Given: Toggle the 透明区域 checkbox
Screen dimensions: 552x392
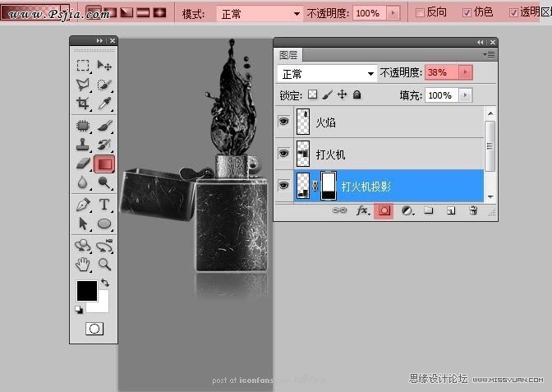Looking at the screenshot, I should point(513,13).
